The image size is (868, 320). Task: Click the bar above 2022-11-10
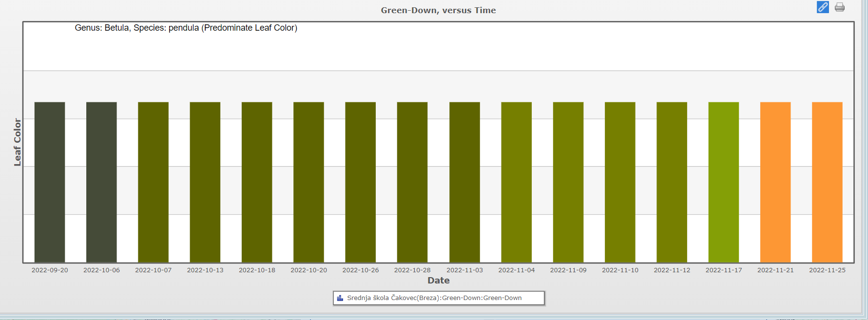(620, 182)
